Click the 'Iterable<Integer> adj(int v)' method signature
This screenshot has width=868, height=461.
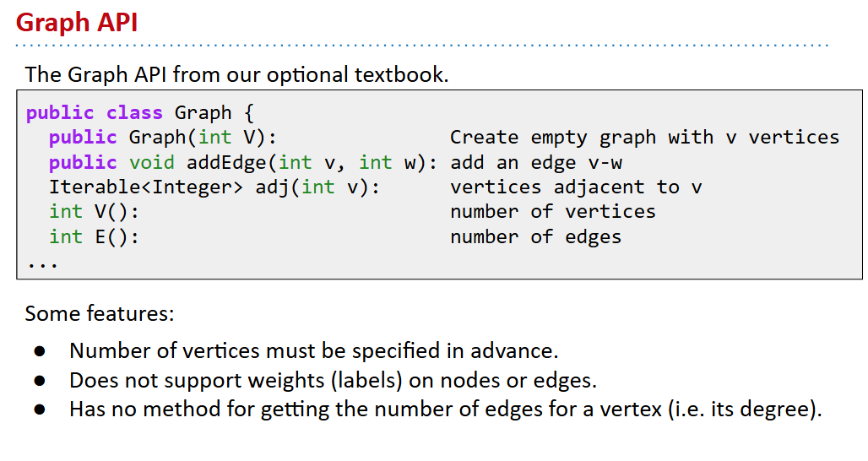tap(214, 187)
